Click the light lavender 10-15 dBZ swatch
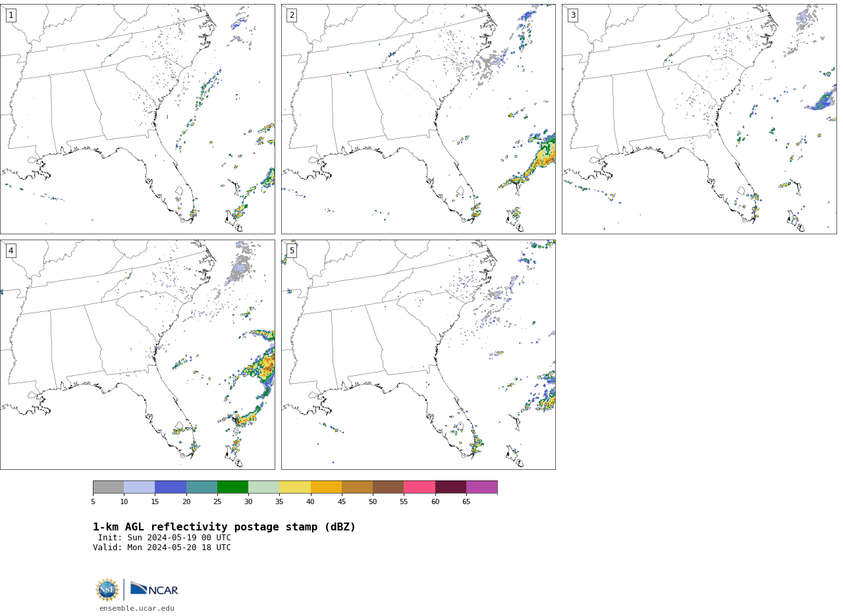843x616 pixels. click(139, 487)
